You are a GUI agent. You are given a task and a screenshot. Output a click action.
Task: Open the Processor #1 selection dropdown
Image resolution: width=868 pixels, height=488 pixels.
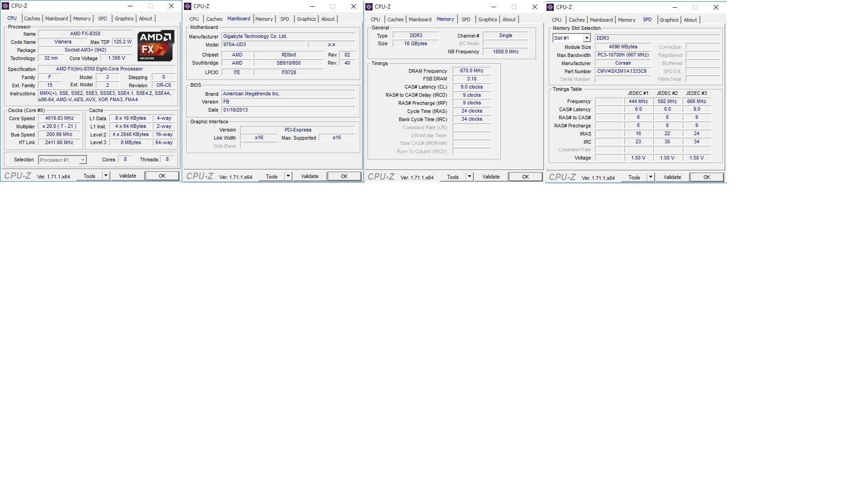[x=62, y=160]
